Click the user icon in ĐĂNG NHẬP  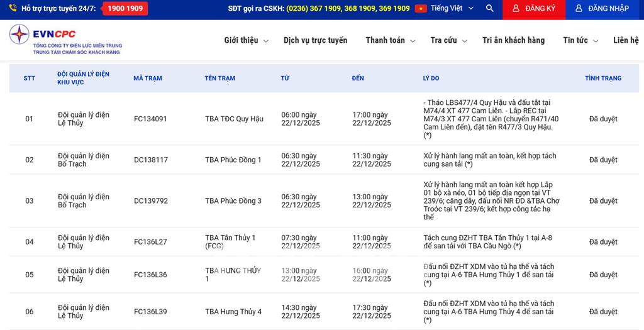[x=579, y=9]
